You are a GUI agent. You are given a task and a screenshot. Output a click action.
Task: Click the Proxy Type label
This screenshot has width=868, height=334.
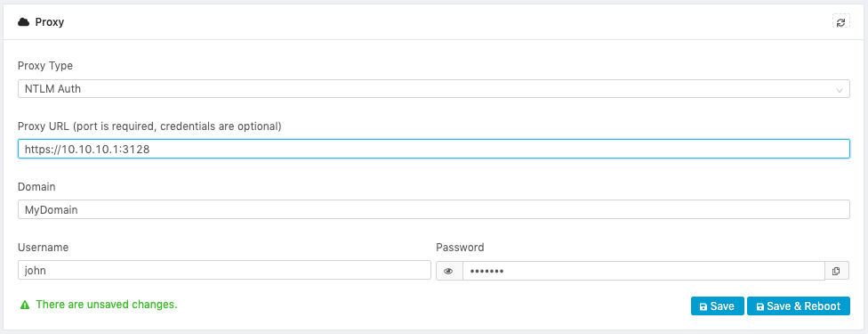tap(45, 66)
